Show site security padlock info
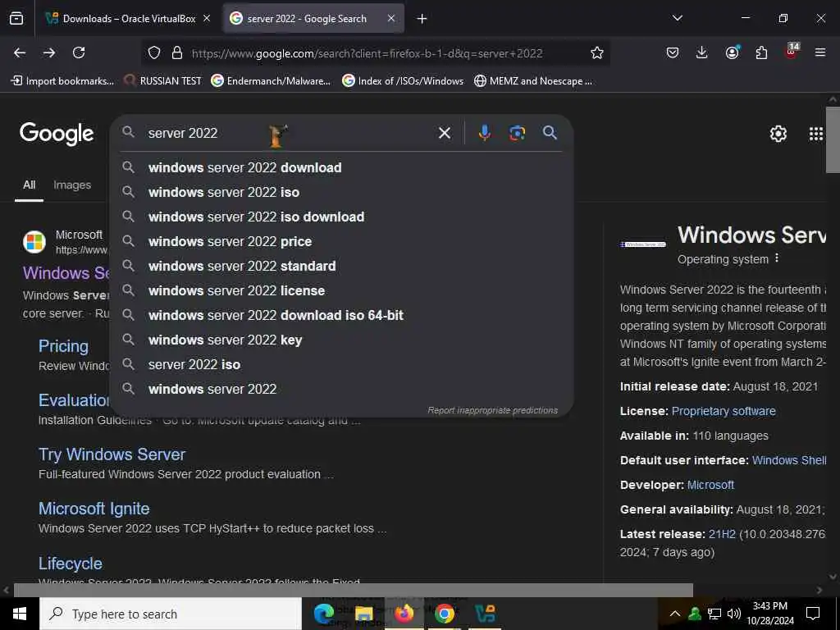The height and width of the screenshot is (630, 840). (177, 52)
